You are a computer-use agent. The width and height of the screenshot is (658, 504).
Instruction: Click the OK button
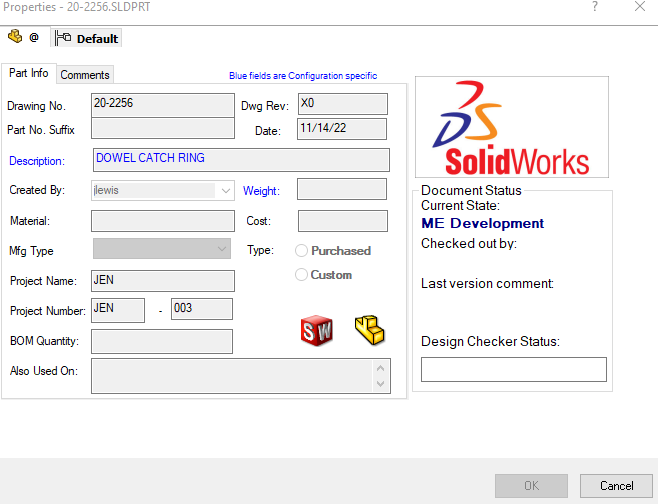click(531, 486)
